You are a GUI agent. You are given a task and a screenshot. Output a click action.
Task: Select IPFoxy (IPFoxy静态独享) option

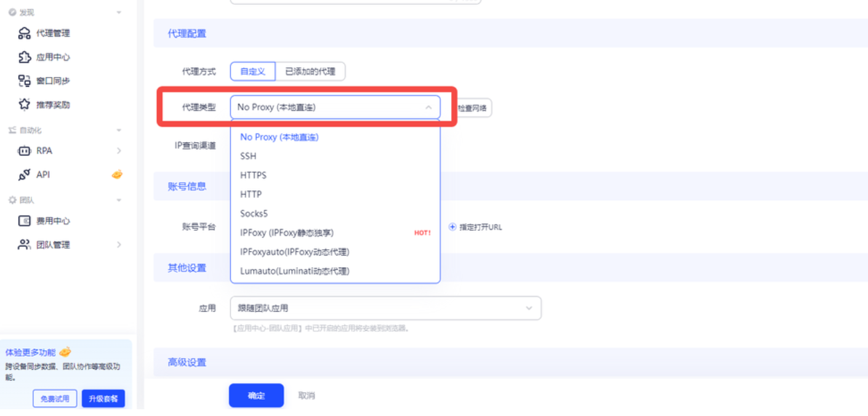pyautogui.click(x=287, y=233)
